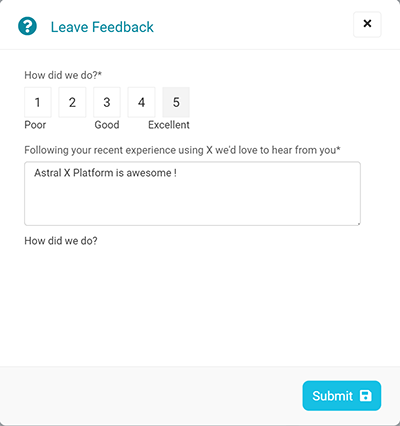Click the floppy disk icon on Submit
The height and width of the screenshot is (426, 400).
tap(366, 396)
